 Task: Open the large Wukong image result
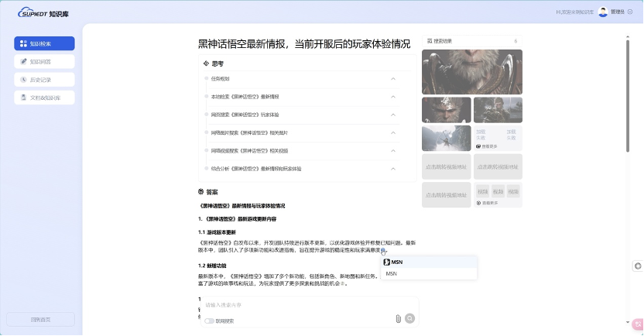click(x=472, y=72)
